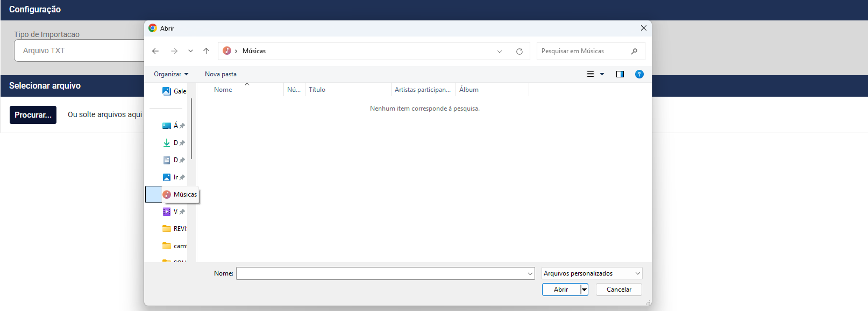Sort by the Título column header
The width and height of the screenshot is (868, 311).
[x=347, y=90]
